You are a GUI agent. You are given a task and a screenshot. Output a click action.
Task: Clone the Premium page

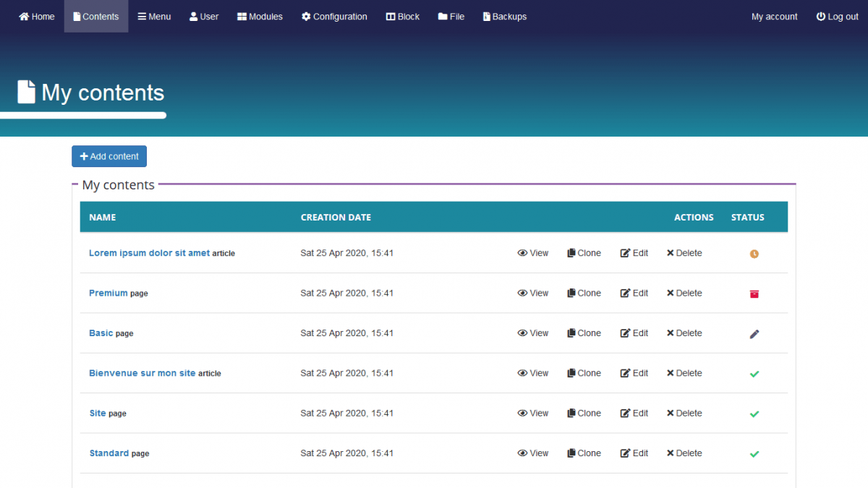[584, 294]
